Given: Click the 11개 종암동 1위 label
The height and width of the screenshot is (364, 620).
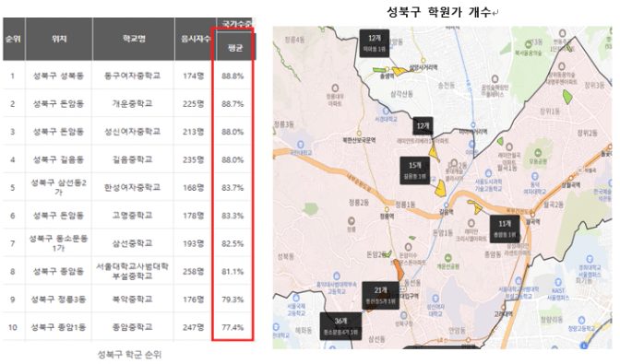Looking at the screenshot, I should (x=505, y=229).
